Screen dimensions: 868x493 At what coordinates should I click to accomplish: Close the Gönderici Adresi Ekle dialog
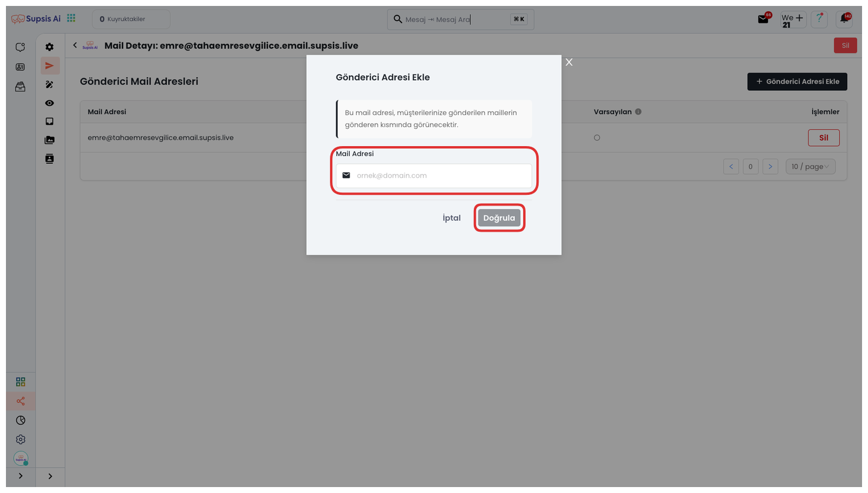coord(569,62)
